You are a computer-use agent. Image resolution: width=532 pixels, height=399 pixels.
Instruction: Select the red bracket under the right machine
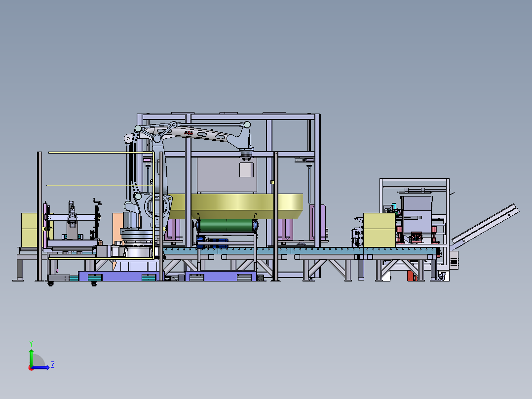pyautogui.click(x=412, y=276)
